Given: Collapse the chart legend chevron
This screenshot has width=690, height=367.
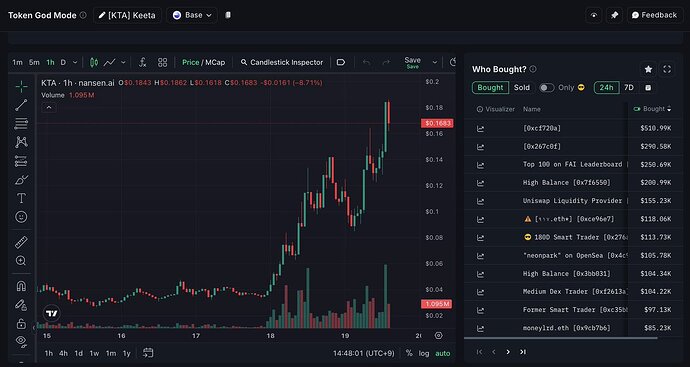Looking at the screenshot, I should 49,107.
